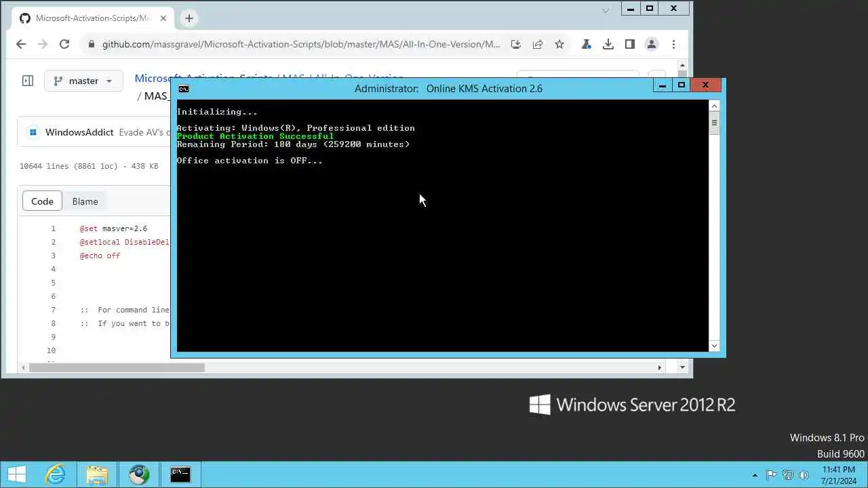
Task: Switch to the Command Prompt taskbar icon
Action: [180, 474]
